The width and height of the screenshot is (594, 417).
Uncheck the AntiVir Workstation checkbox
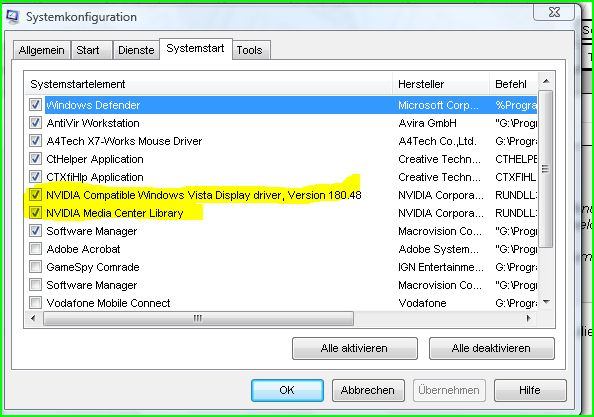35,123
